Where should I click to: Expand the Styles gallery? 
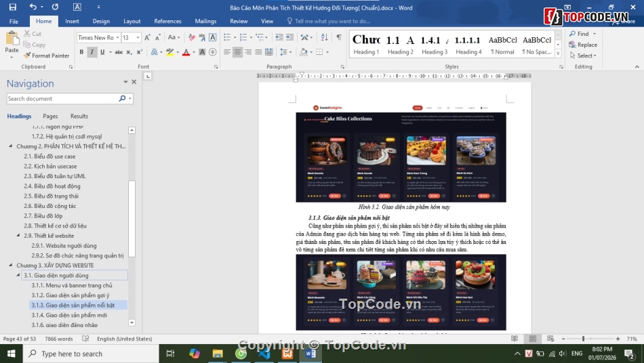[x=558, y=54]
